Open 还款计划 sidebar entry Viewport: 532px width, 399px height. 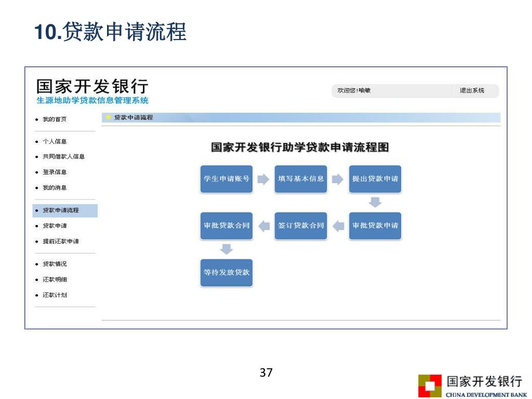(x=55, y=295)
